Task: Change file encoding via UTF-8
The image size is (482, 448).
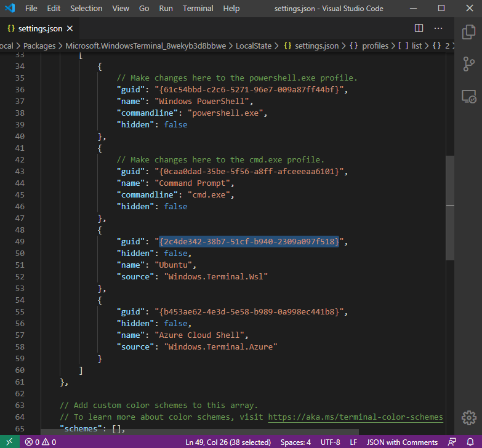Action: (330, 442)
